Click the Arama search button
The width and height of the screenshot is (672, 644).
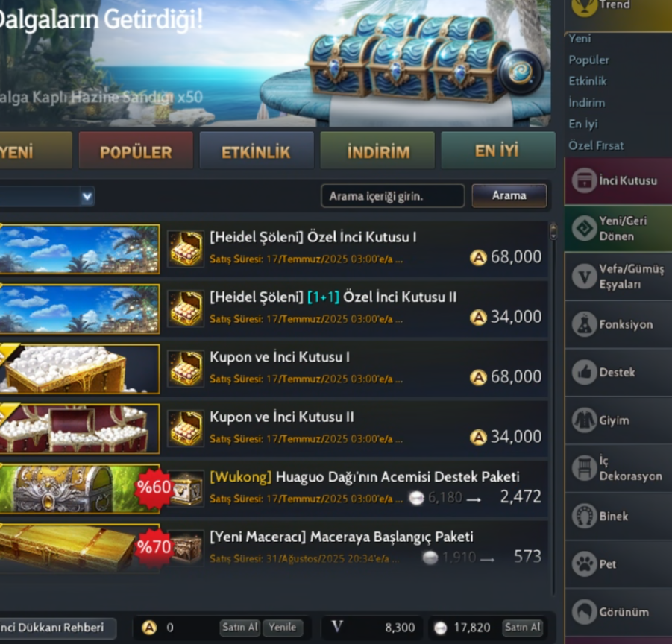[x=509, y=196]
